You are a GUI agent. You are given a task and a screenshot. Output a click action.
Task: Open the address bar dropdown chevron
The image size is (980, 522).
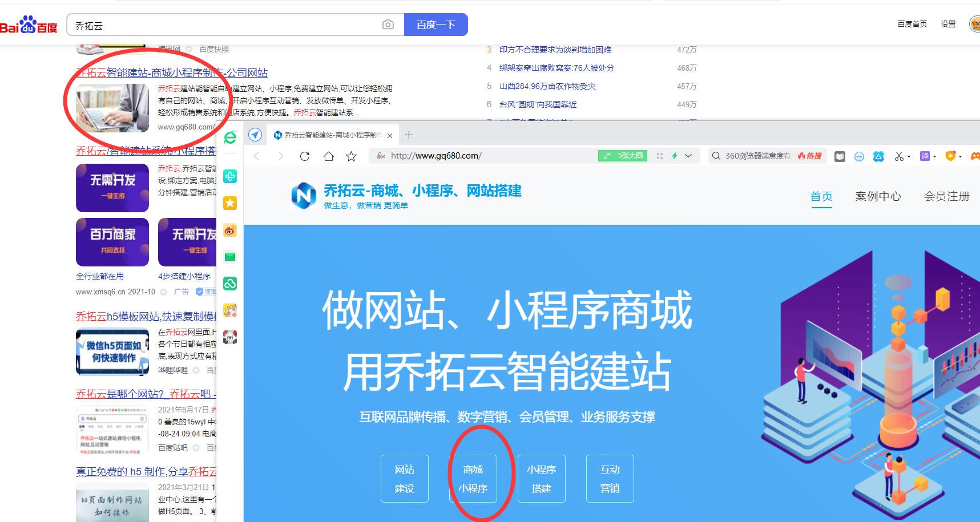coord(688,156)
